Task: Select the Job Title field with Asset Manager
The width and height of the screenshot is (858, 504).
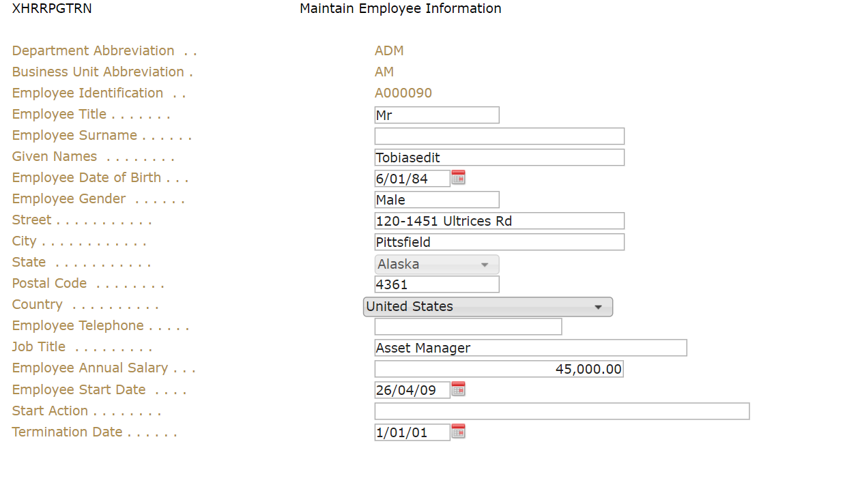Action: [530, 348]
